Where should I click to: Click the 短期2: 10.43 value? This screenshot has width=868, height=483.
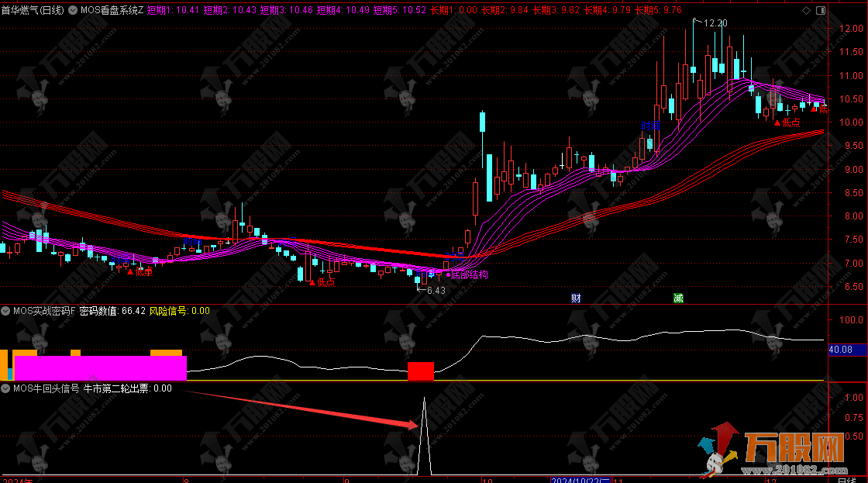coord(229,10)
